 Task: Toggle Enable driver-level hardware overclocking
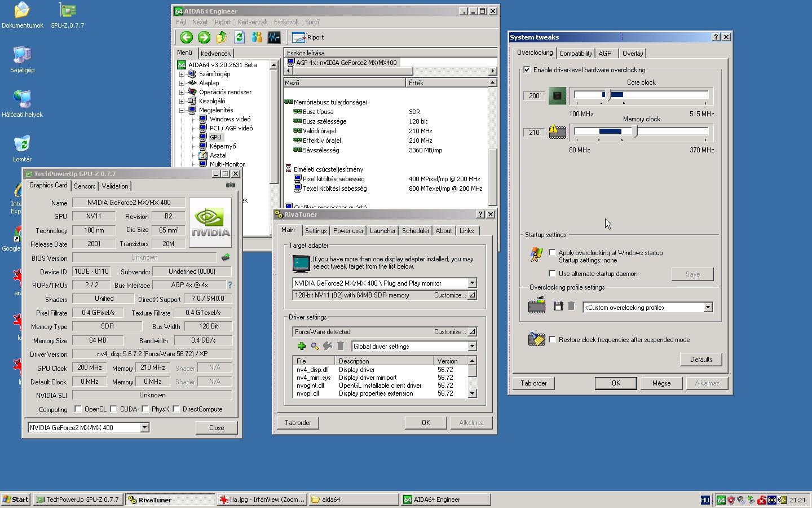527,70
